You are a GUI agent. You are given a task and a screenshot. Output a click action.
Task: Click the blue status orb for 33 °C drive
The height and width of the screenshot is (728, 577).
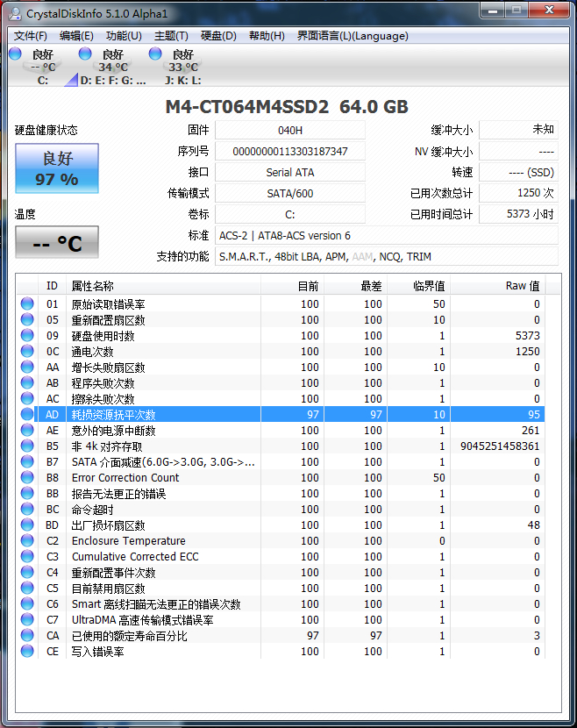[x=155, y=54]
